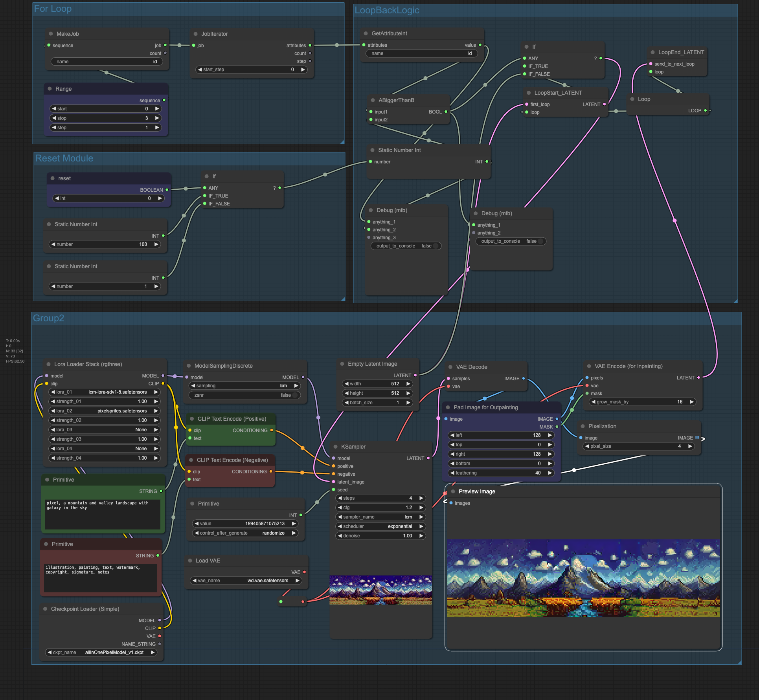Image resolution: width=759 pixels, height=700 pixels.
Task: Increase Range stop value with right arrow
Action: click(157, 118)
